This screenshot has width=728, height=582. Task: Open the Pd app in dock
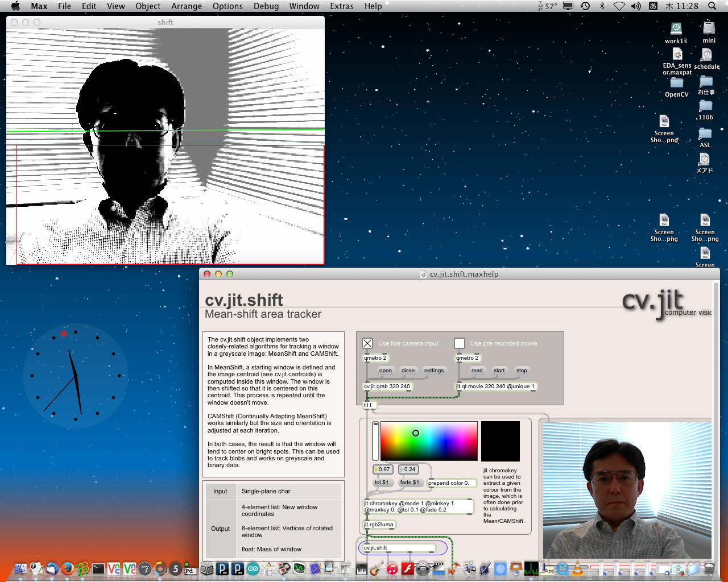click(x=190, y=568)
